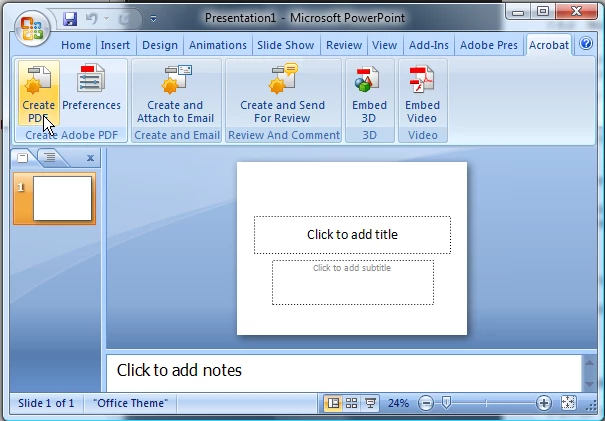Move the zoom slider handle
The image size is (605, 421).
point(446,403)
